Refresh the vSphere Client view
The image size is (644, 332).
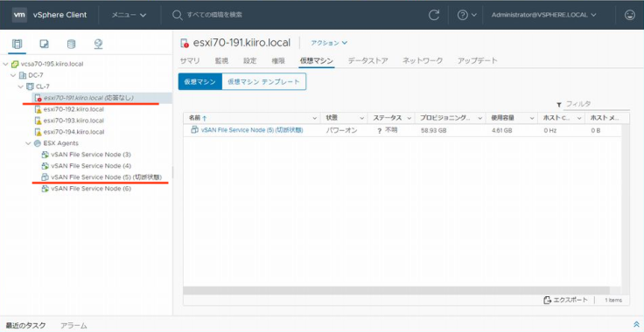coord(434,15)
